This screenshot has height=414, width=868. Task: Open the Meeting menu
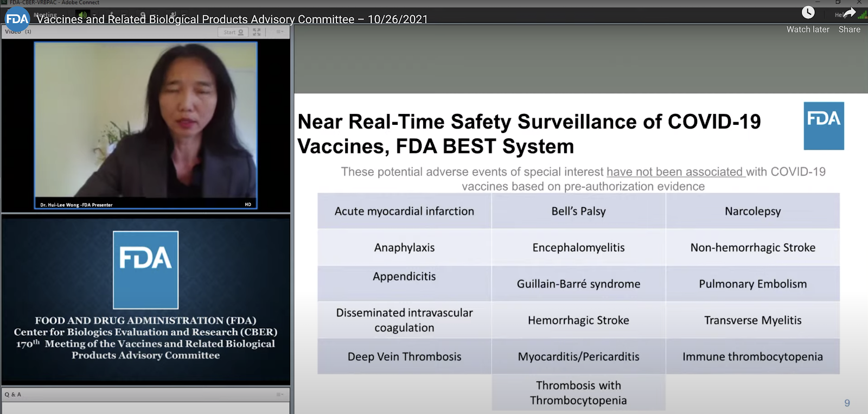click(x=45, y=15)
